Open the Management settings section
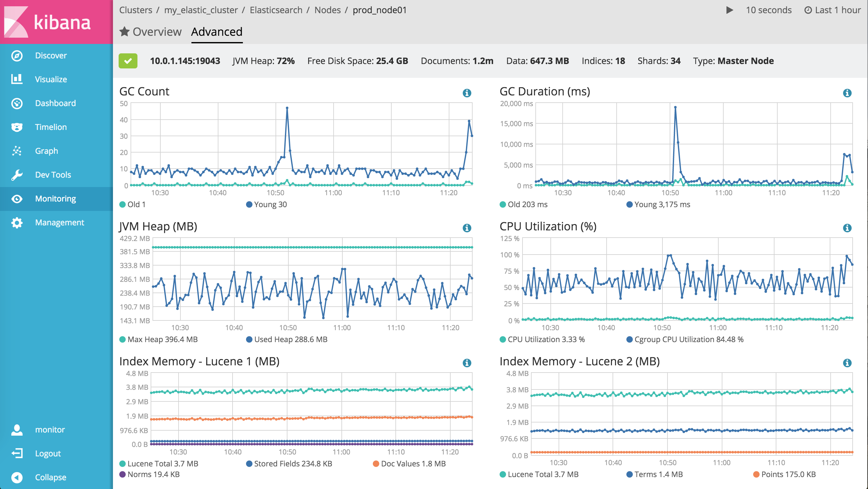The image size is (868, 489). pos(59,222)
